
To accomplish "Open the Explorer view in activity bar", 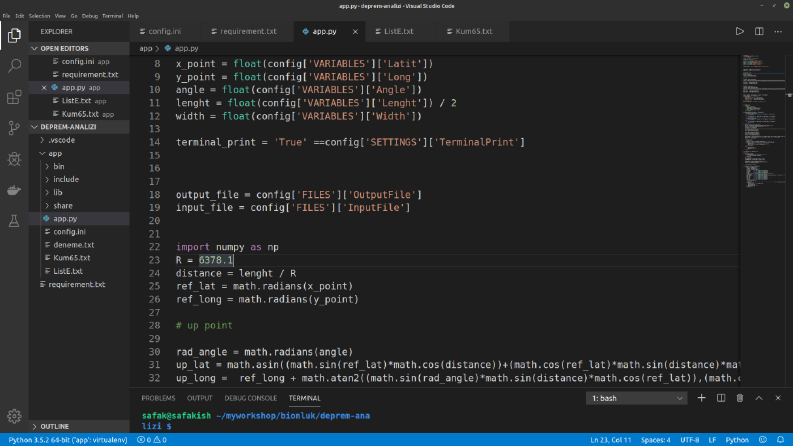I will click(x=14, y=35).
